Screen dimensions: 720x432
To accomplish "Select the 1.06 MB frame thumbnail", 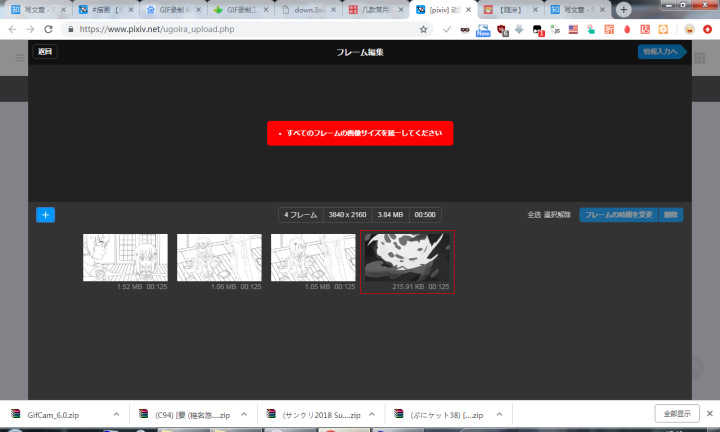I will tap(219, 258).
